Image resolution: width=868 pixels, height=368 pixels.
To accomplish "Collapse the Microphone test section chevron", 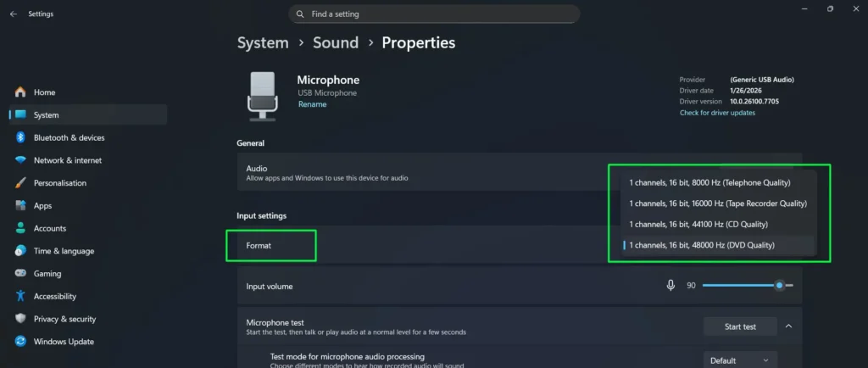I will pos(789,326).
